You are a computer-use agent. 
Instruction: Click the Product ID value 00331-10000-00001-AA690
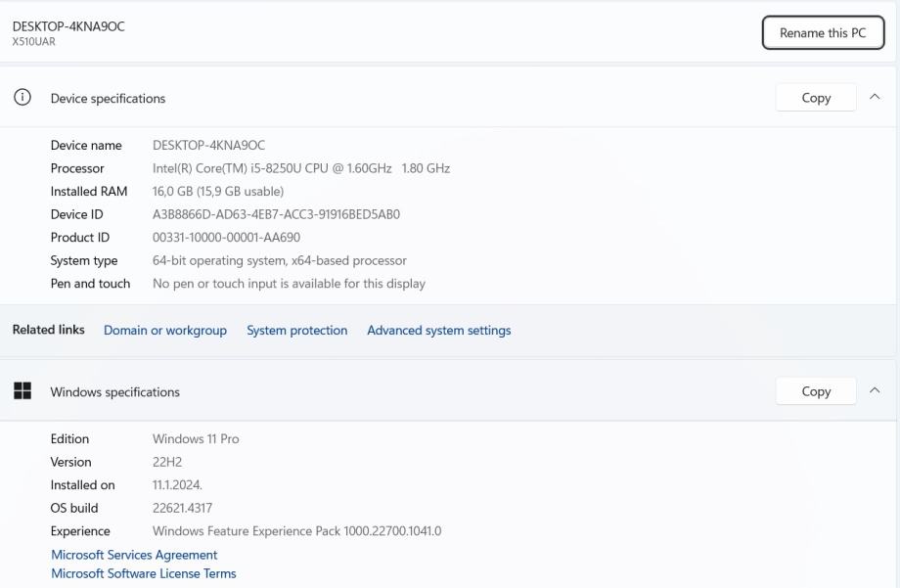pyautogui.click(x=226, y=238)
